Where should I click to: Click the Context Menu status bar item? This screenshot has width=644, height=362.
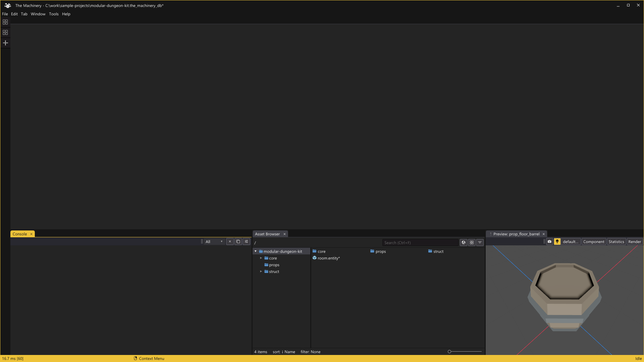point(149,358)
